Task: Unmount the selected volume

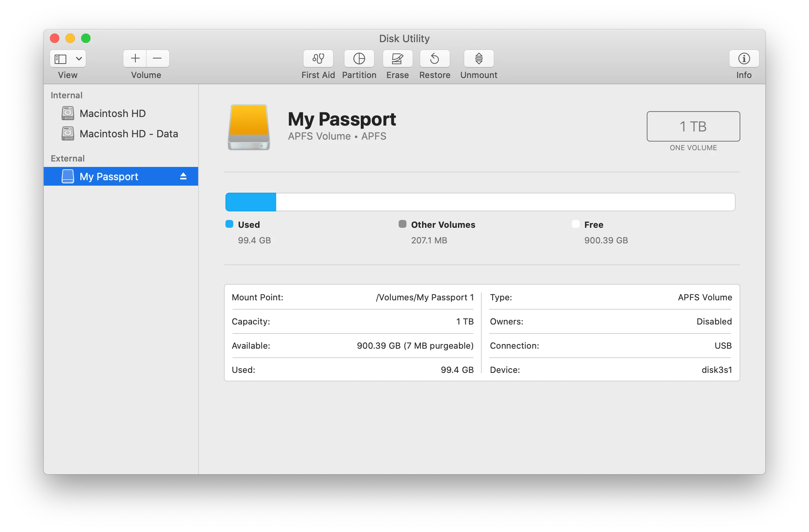Action: pos(479,59)
